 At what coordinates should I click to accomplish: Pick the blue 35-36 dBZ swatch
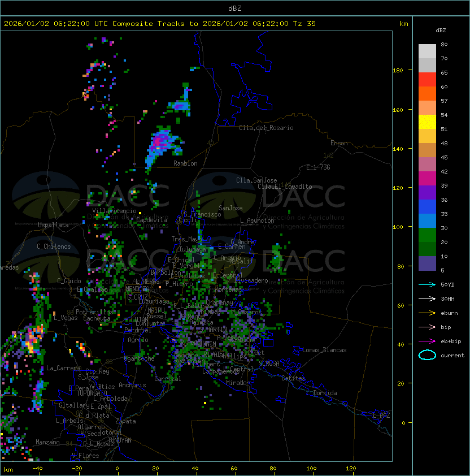pyautogui.click(x=427, y=207)
